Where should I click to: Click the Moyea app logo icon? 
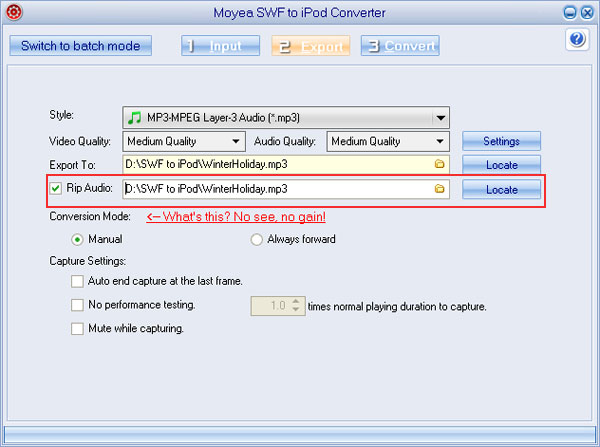tap(14, 12)
